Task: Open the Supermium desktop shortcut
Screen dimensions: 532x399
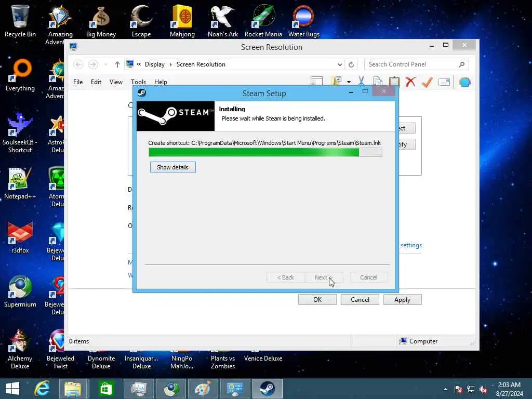Action: pyautogui.click(x=20, y=291)
